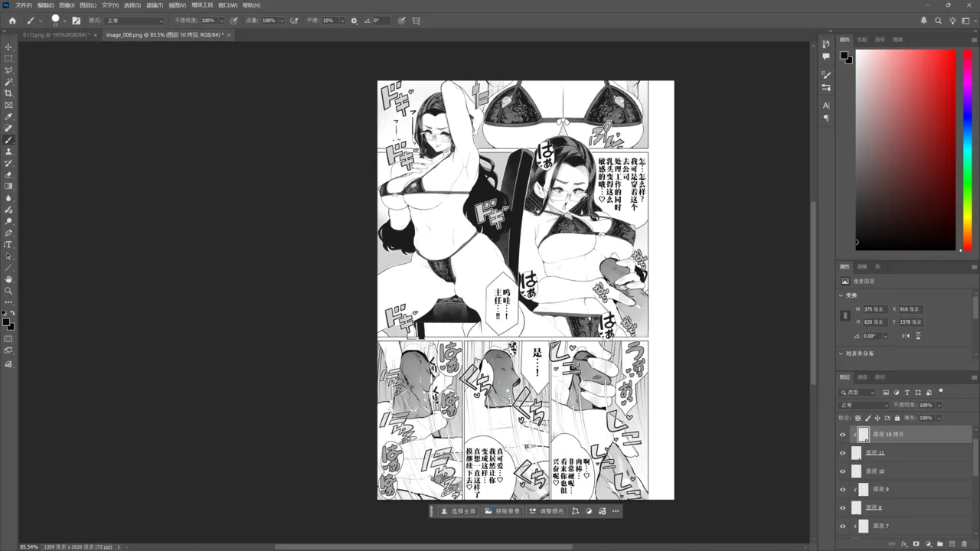Click the 选择主体 button

459,511
